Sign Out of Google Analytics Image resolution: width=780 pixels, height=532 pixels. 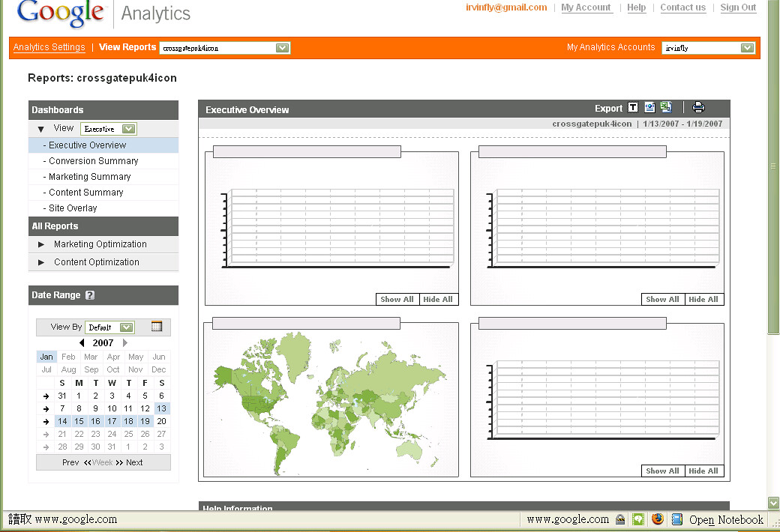[738, 7]
